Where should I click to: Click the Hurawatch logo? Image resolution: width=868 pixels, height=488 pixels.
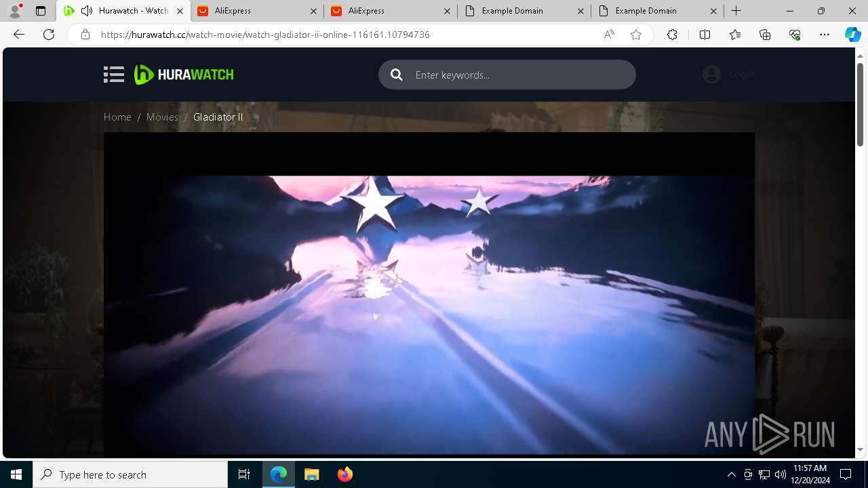click(x=184, y=75)
